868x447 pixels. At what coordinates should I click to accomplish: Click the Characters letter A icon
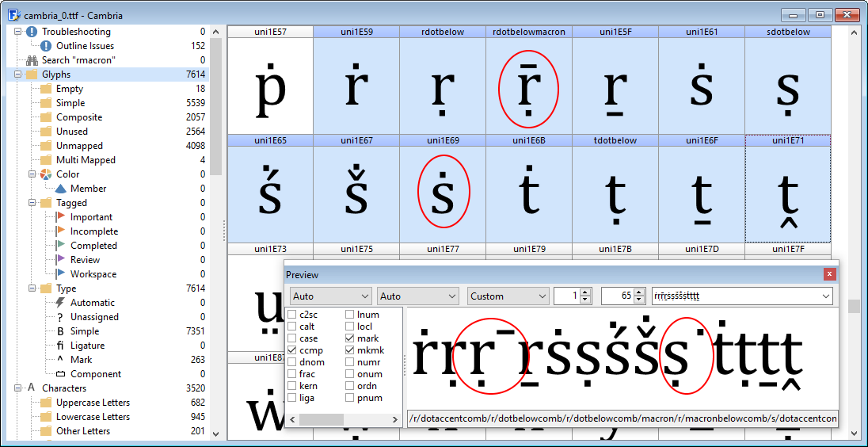[32, 388]
